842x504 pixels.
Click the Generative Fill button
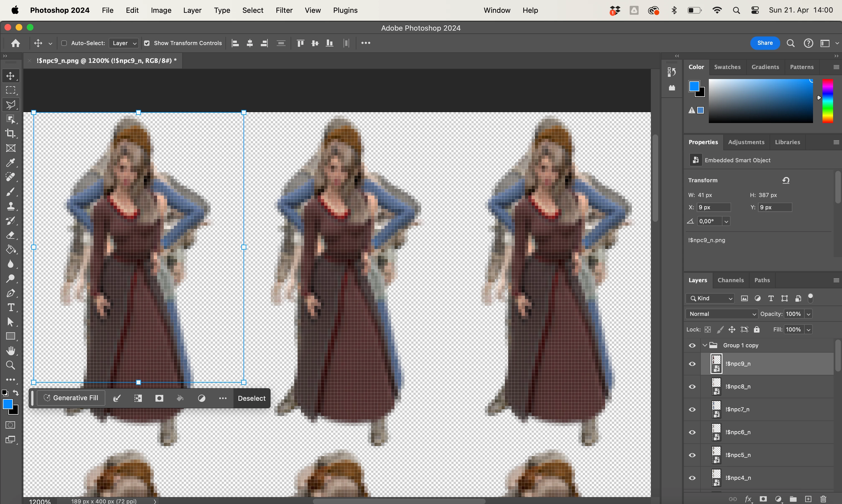tap(71, 398)
